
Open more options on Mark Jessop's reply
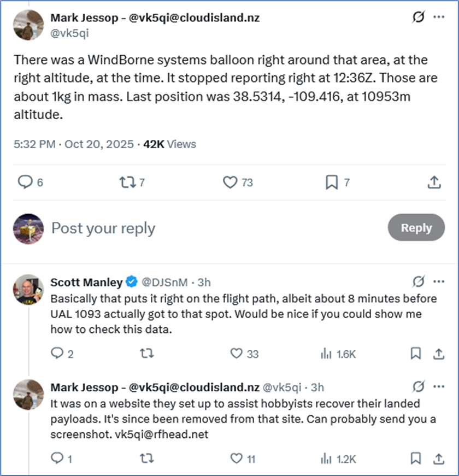[x=439, y=387]
